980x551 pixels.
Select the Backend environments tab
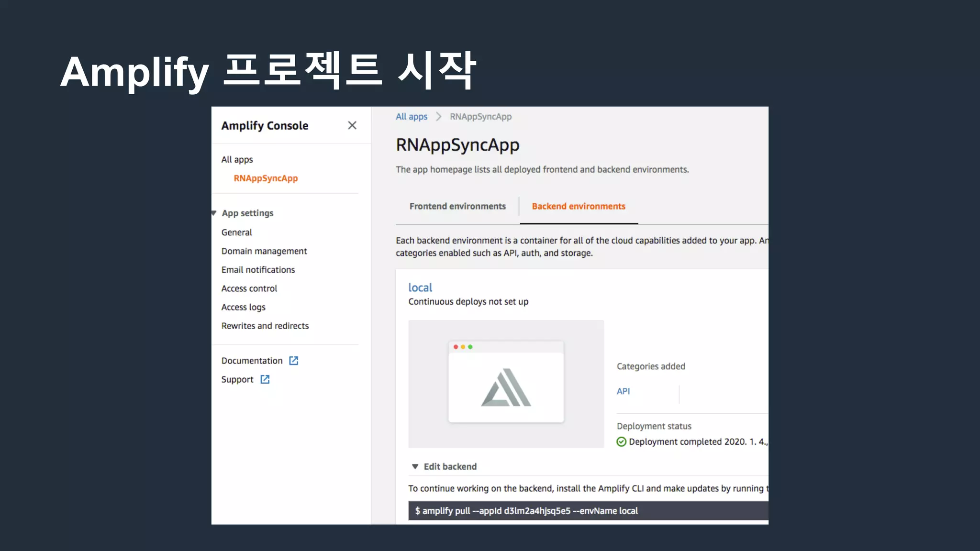pos(579,206)
